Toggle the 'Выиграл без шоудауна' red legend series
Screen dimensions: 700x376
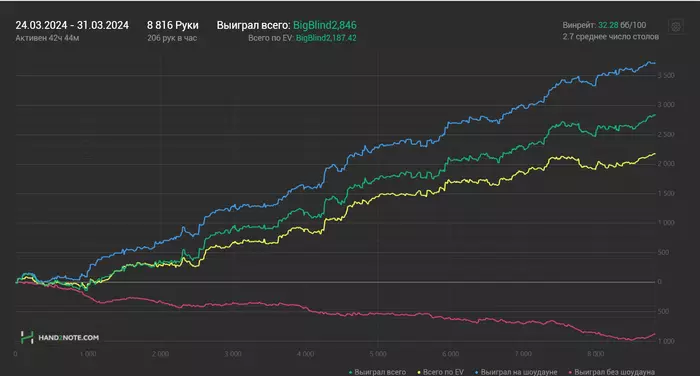[x=612, y=372]
